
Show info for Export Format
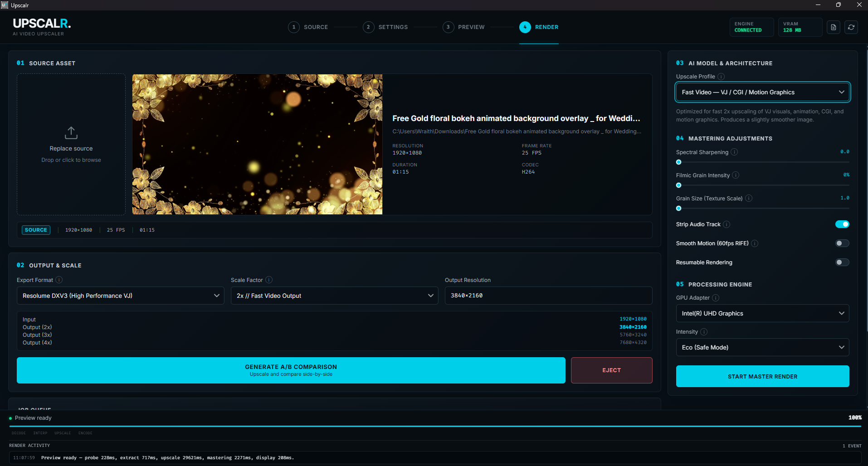click(x=59, y=280)
